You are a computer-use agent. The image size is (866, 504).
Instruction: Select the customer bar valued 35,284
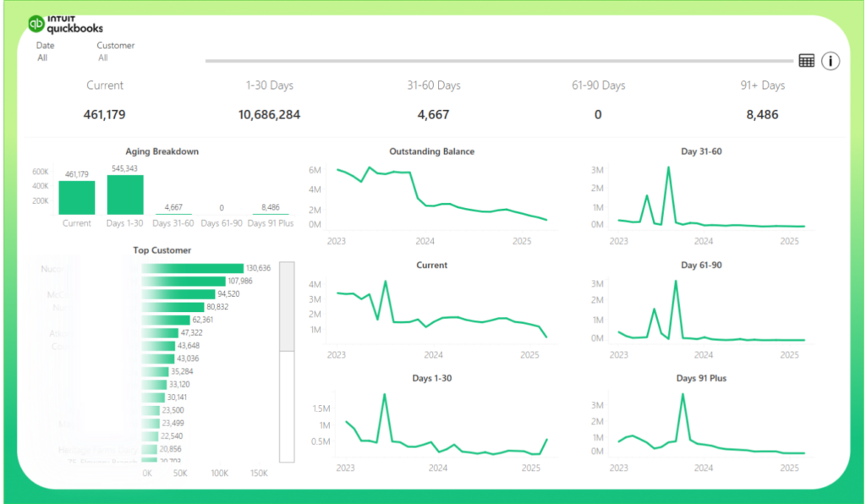155,371
